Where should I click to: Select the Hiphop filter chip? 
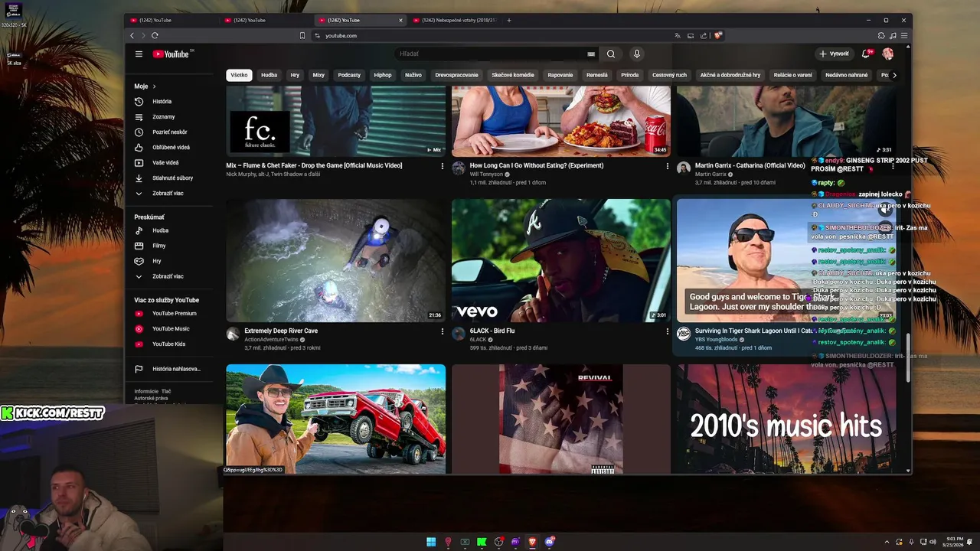pyautogui.click(x=383, y=75)
